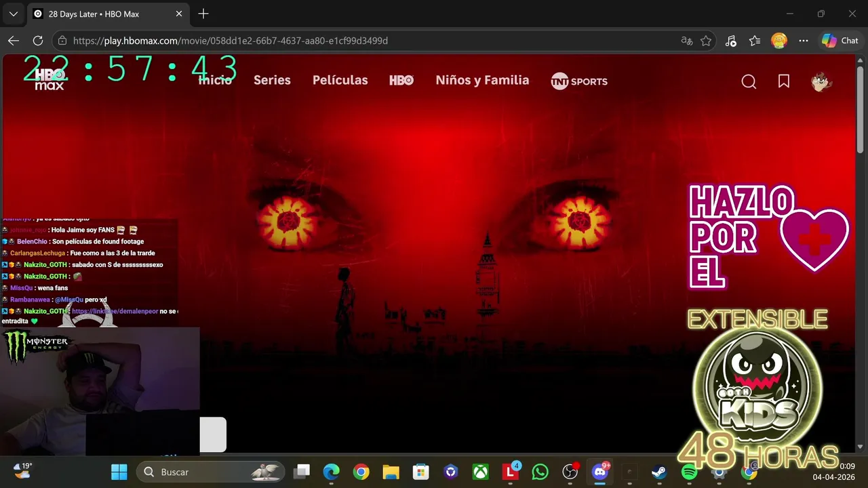The image size is (868, 488).
Task: Open the browser favorites list
Action: [x=755, y=41]
